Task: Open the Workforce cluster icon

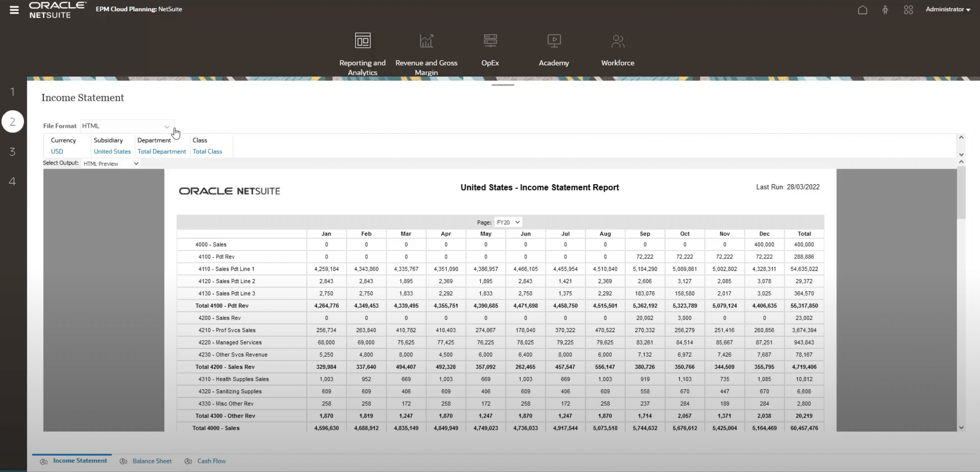Action: click(617, 41)
